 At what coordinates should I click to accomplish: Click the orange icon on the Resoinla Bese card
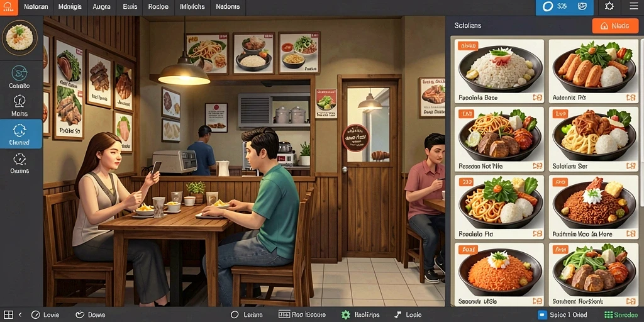[537, 97]
